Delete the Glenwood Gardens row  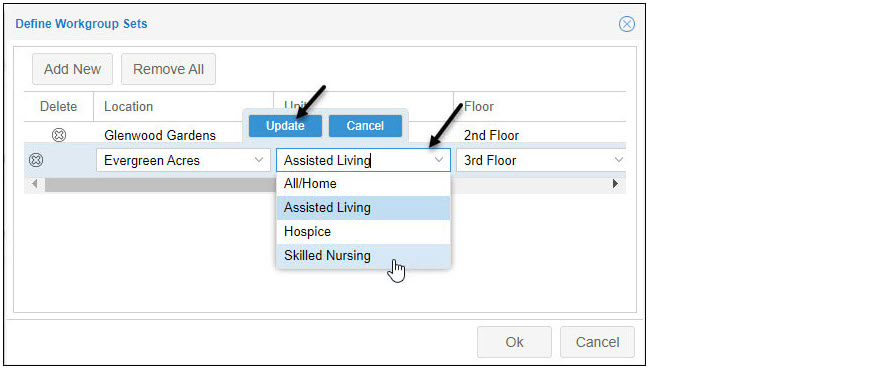[x=58, y=135]
